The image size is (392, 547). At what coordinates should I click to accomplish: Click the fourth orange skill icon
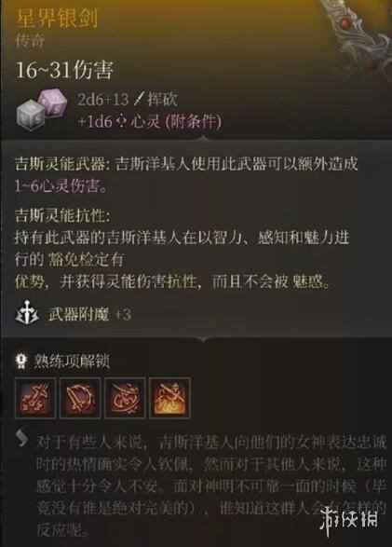pyautogui.click(x=169, y=397)
